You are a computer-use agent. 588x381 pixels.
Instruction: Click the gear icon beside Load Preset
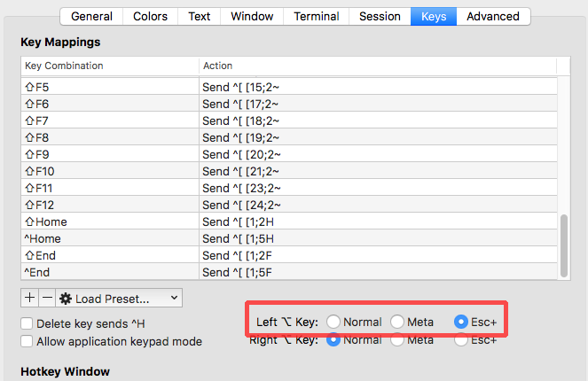[x=66, y=299]
